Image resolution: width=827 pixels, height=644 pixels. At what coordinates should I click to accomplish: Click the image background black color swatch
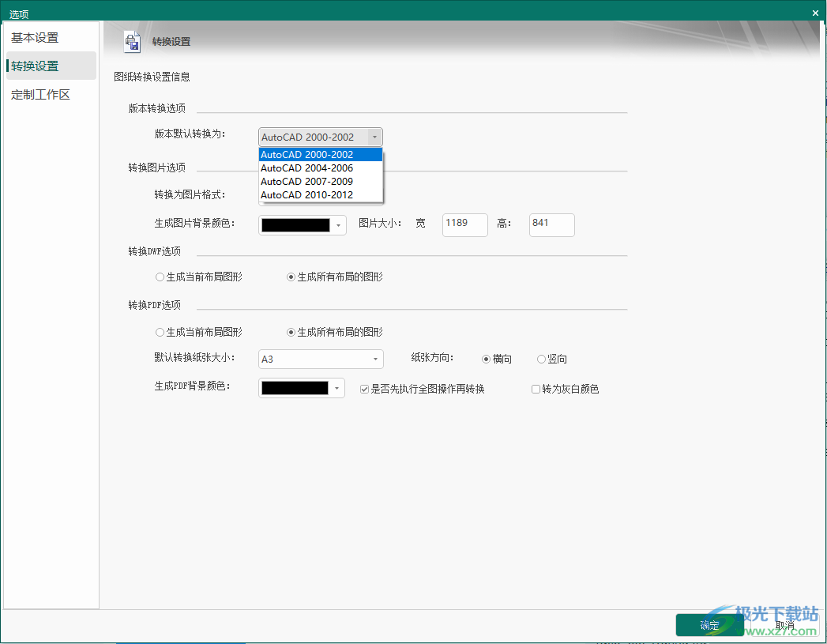[295, 225]
